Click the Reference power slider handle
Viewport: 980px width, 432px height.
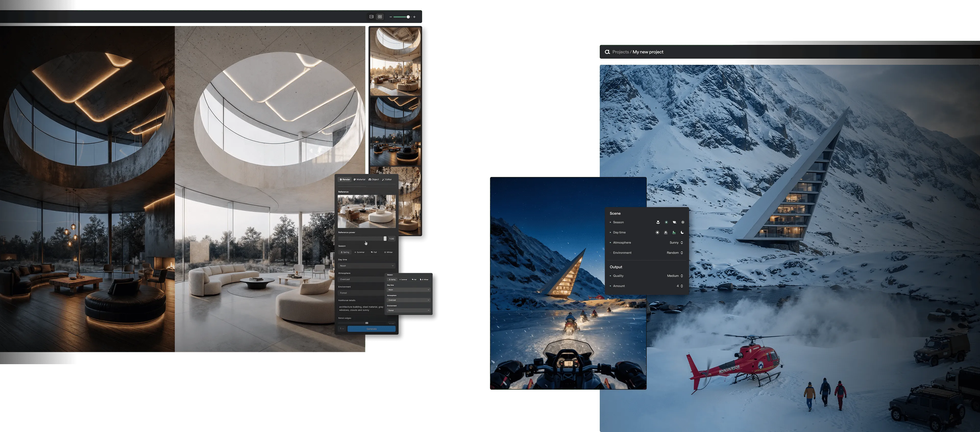(x=385, y=238)
